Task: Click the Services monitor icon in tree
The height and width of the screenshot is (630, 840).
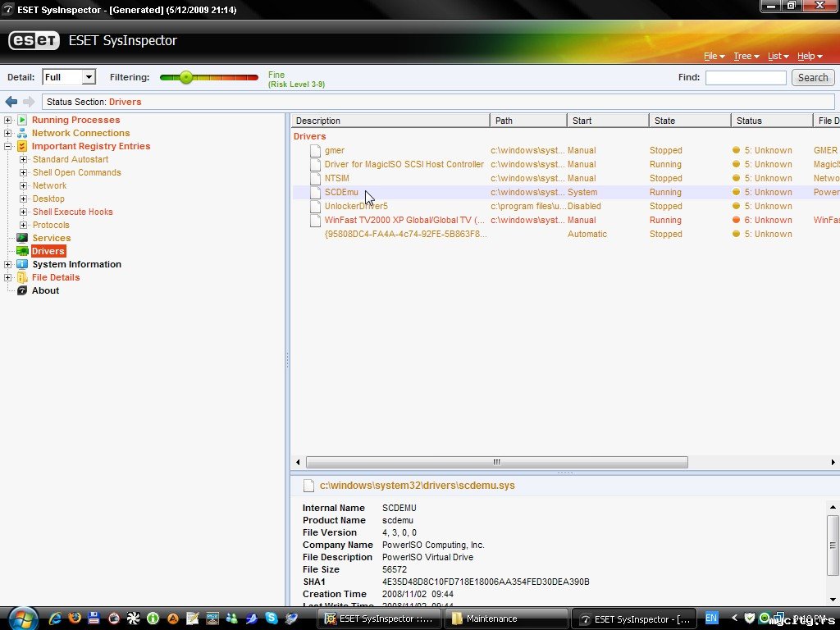Action: [22, 238]
